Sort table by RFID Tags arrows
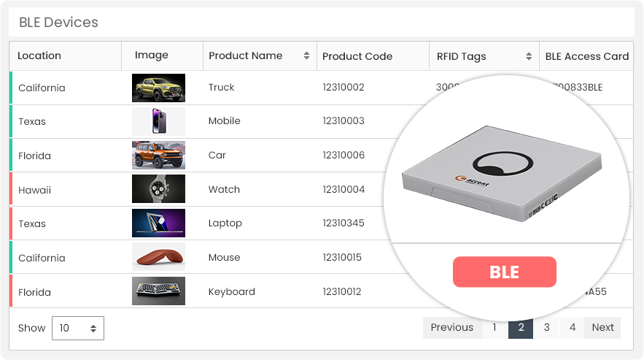This screenshot has width=644, height=360. [x=528, y=56]
